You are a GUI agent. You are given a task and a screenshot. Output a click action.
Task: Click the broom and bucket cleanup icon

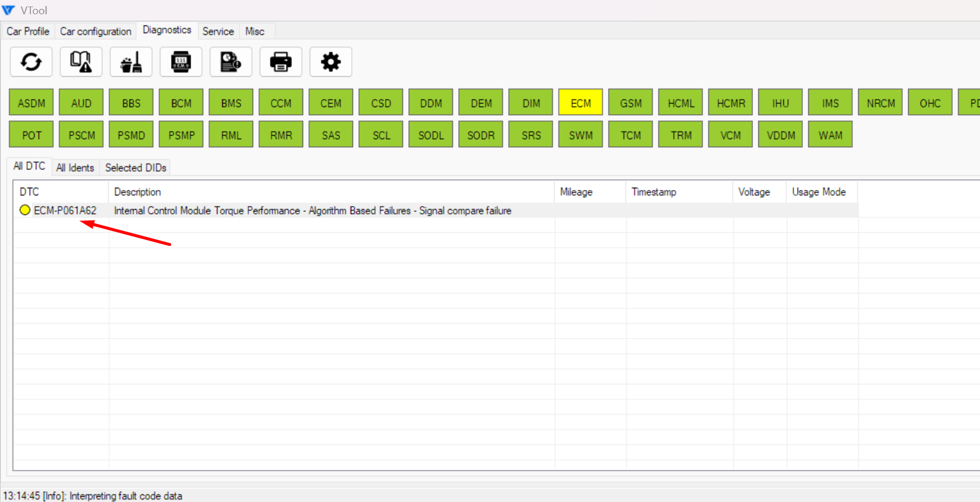[x=131, y=62]
